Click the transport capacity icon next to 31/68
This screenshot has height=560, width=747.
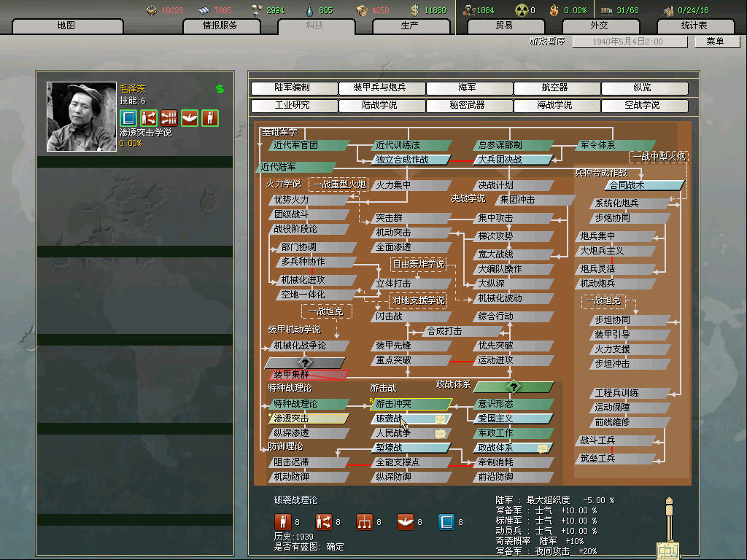(606, 10)
